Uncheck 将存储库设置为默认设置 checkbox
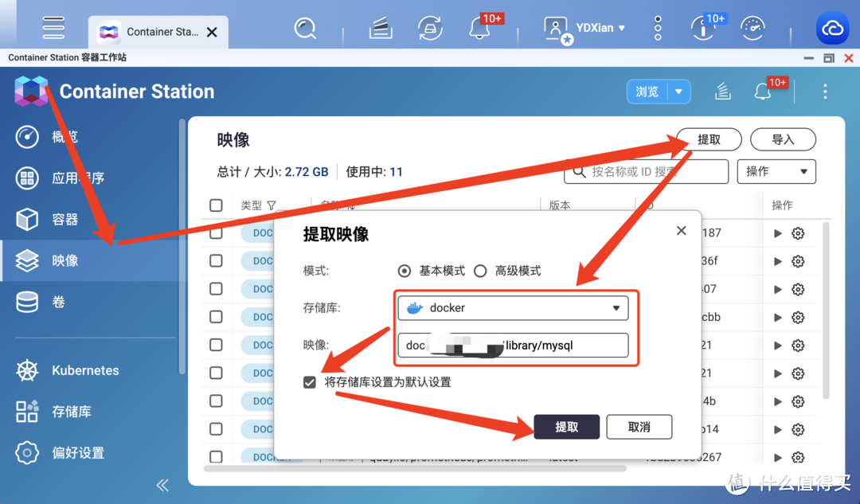 coord(309,381)
